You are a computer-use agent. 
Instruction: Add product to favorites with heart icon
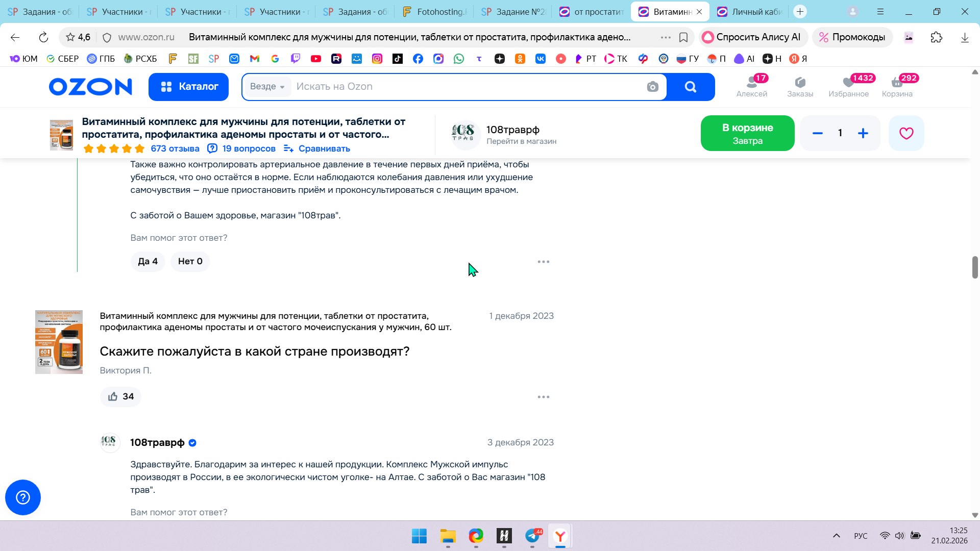point(906,133)
